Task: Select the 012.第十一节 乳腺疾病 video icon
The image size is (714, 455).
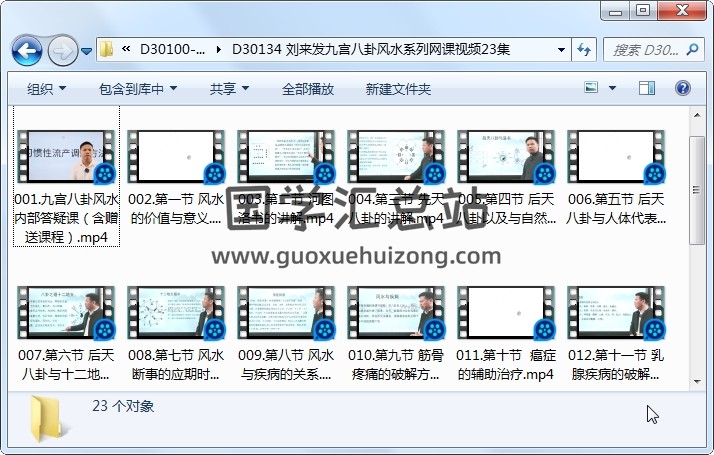Action: 616,312
